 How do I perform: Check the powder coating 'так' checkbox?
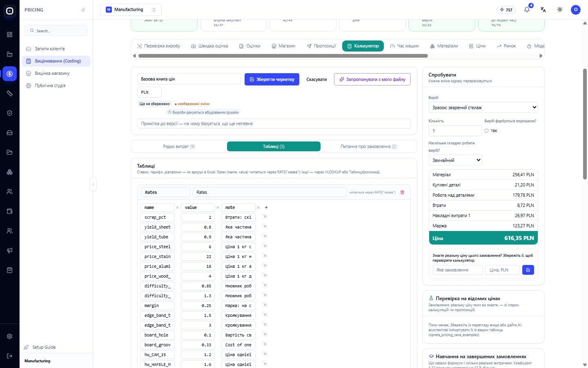click(486, 131)
